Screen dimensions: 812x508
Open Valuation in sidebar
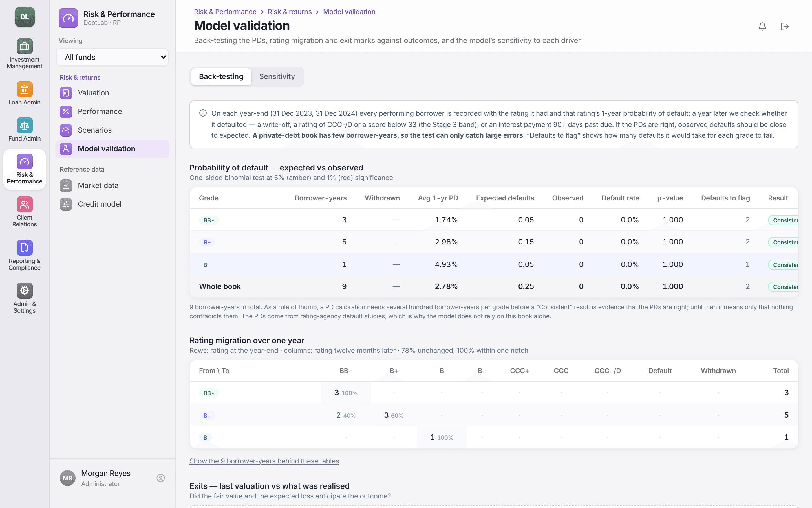112,93
